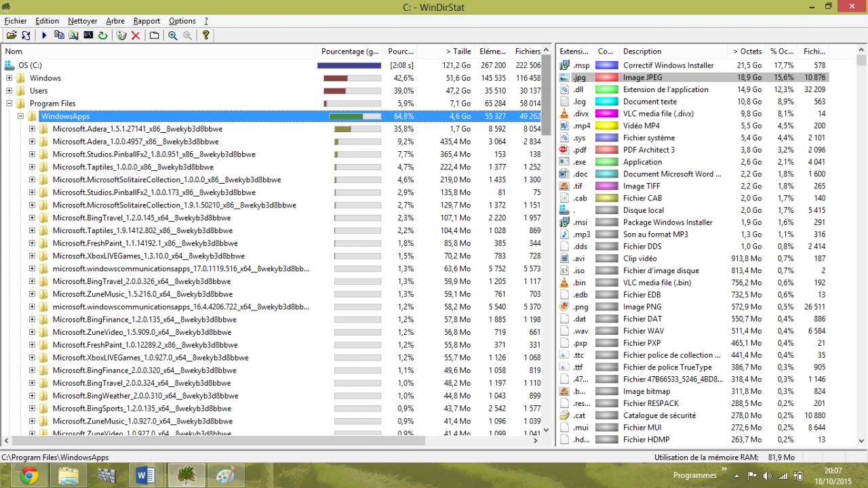
Task: Click the Zoom In magnifier icon
Action: [x=173, y=35]
